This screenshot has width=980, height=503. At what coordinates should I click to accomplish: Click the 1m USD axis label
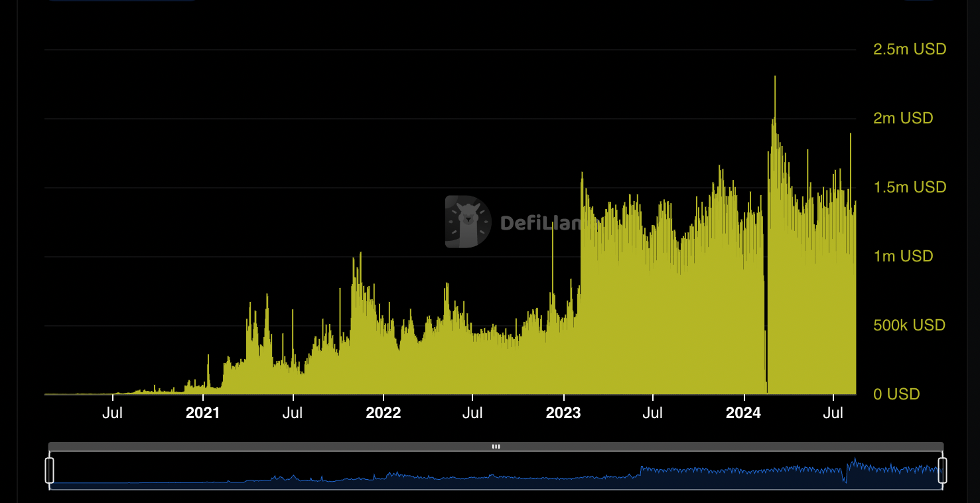[x=903, y=256]
